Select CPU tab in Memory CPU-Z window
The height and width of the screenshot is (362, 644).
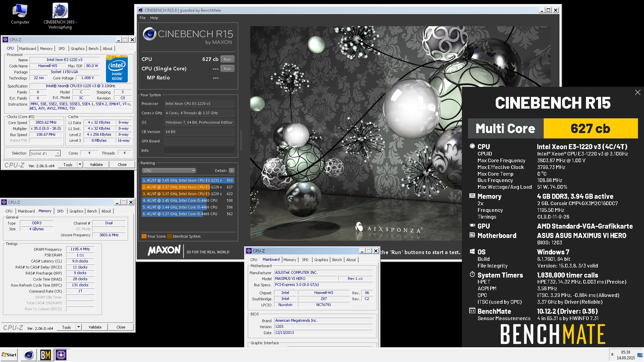(9, 211)
